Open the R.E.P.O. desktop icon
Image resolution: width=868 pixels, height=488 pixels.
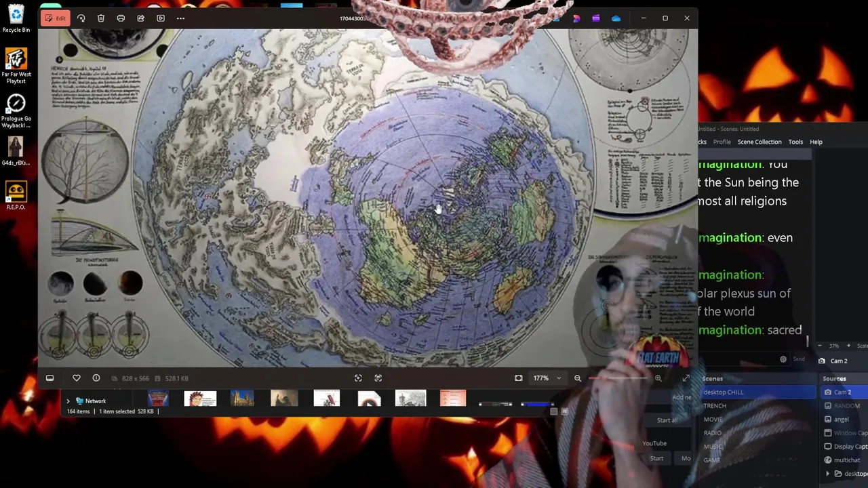pyautogui.click(x=16, y=196)
